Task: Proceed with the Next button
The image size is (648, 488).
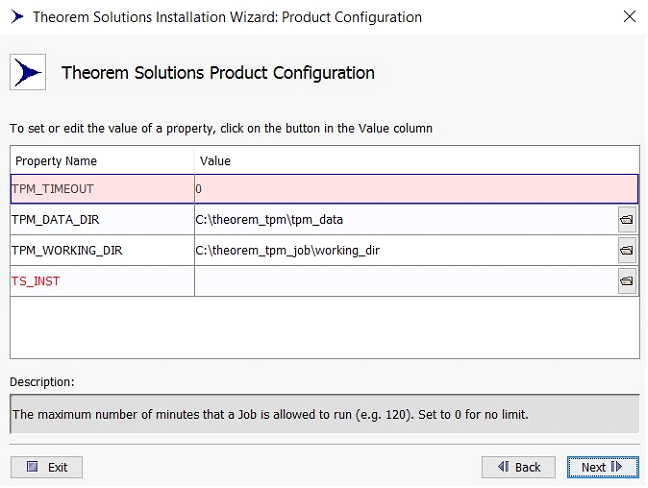Action: tap(602, 467)
